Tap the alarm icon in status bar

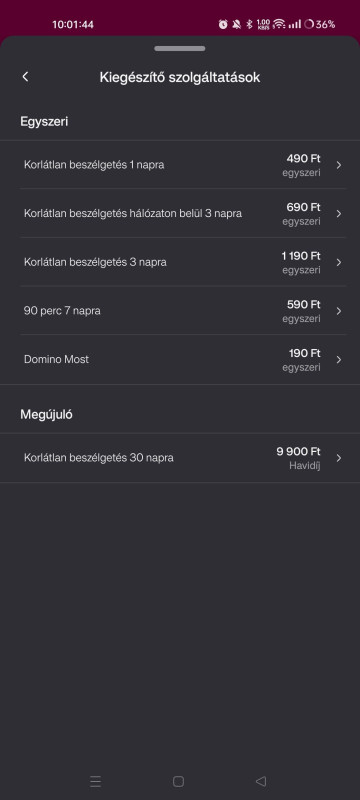pos(223,24)
